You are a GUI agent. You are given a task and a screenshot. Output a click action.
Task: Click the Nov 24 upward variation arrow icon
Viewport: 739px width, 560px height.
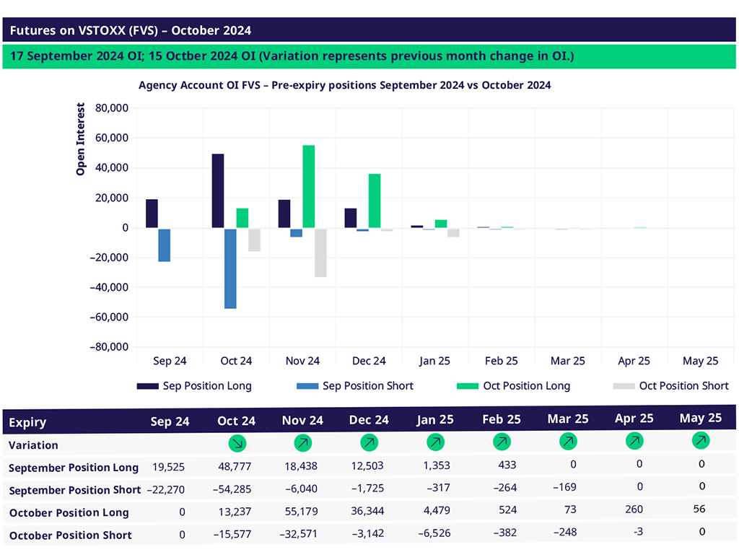coord(303,442)
